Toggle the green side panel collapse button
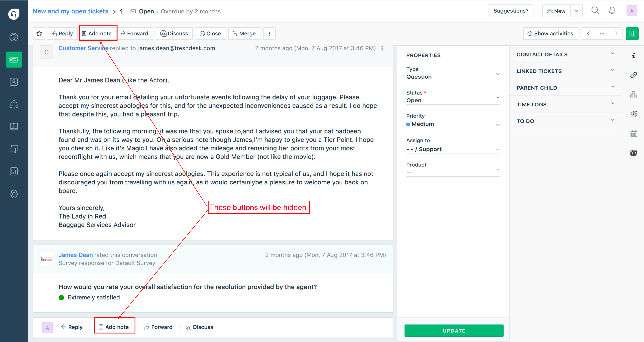Screen dimensions: 644x342 click(632, 34)
